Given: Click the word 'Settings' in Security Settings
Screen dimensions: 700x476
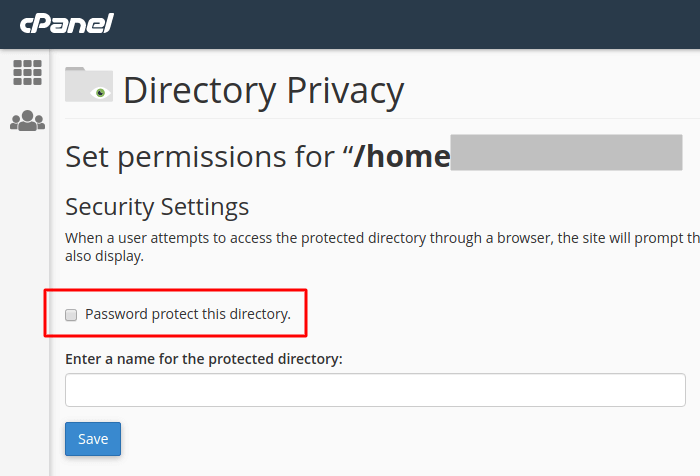Looking at the screenshot, I should coord(204,207).
